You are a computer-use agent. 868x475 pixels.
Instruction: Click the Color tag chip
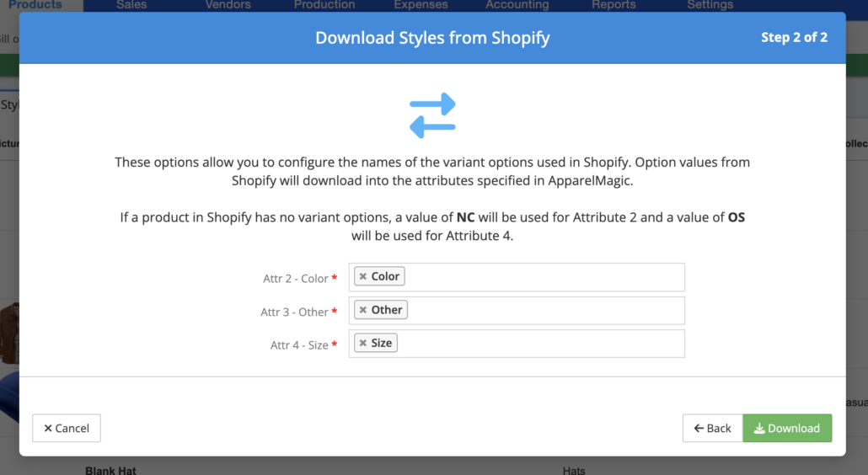point(380,276)
